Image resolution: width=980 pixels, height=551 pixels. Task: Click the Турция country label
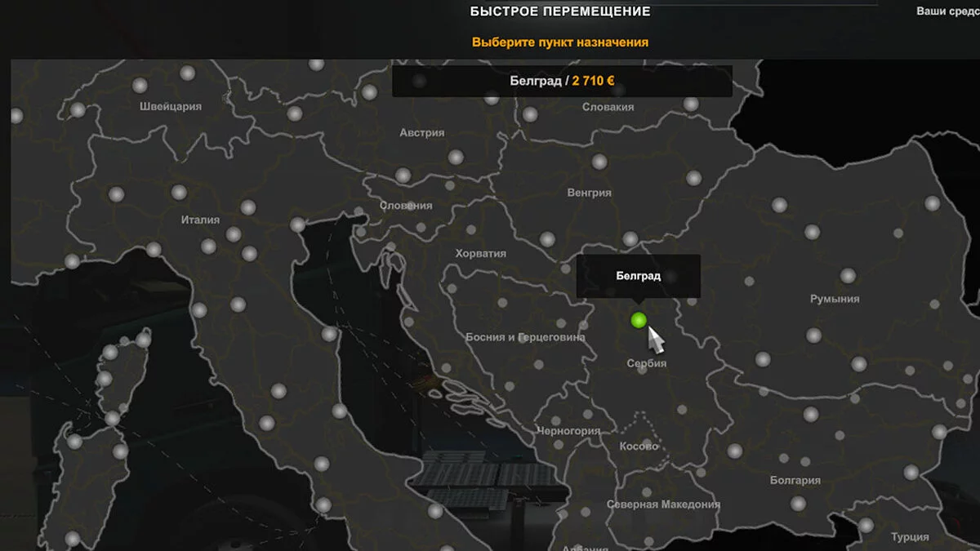pos(910,537)
